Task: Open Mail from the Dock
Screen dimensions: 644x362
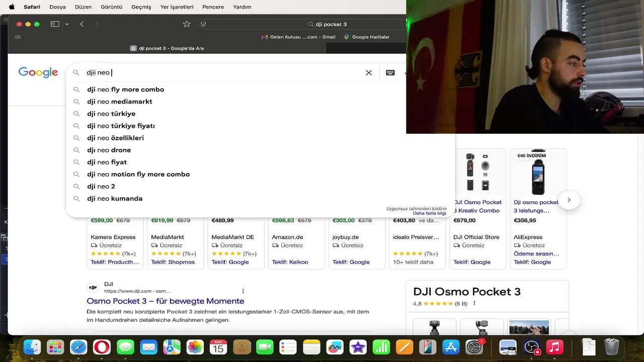Action: click(x=148, y=347)
